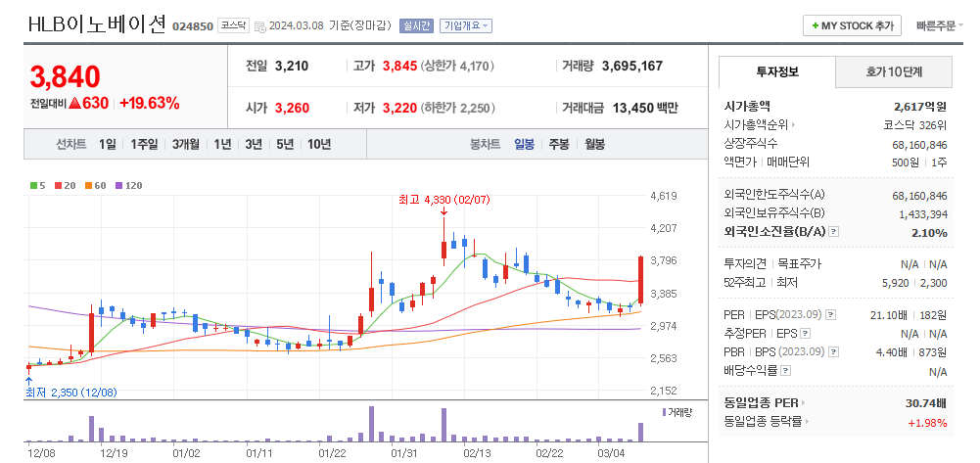980x463 pixels.
Task: Click the 고가 value 3,845
Action: [x=399, y=66]
